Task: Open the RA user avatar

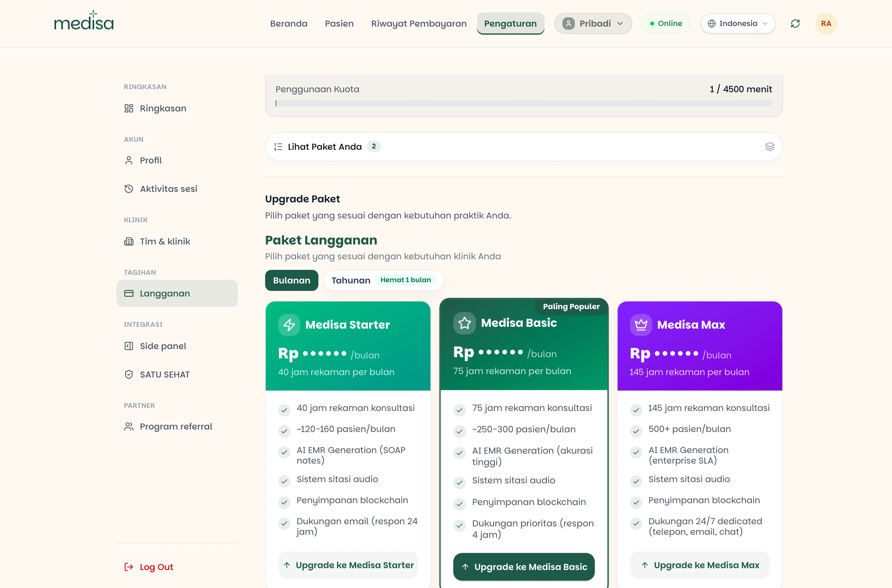Action: coord(826,24)
